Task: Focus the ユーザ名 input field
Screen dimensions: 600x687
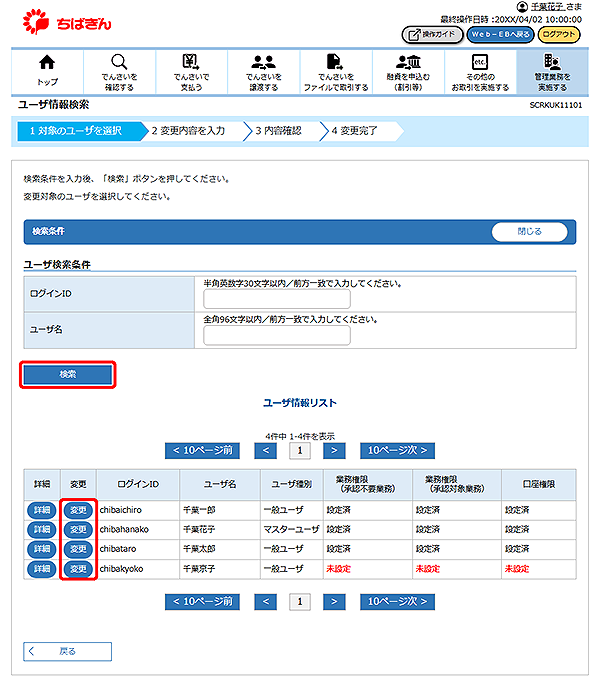Action: click(x=277, y=336)
